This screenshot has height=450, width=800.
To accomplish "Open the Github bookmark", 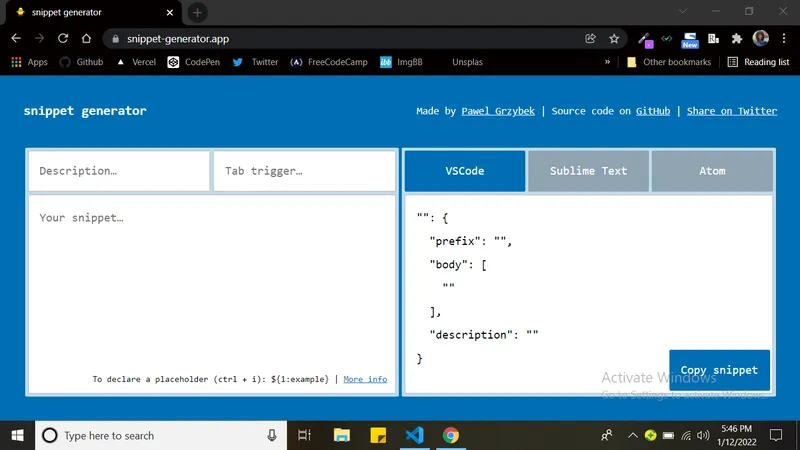I will pos(82,62).
